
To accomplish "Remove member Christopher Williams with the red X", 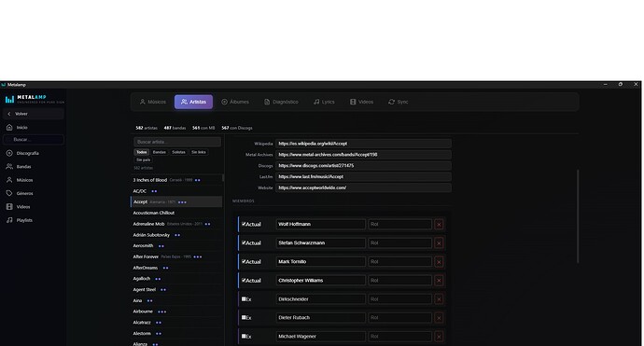I will click(439, 281).
